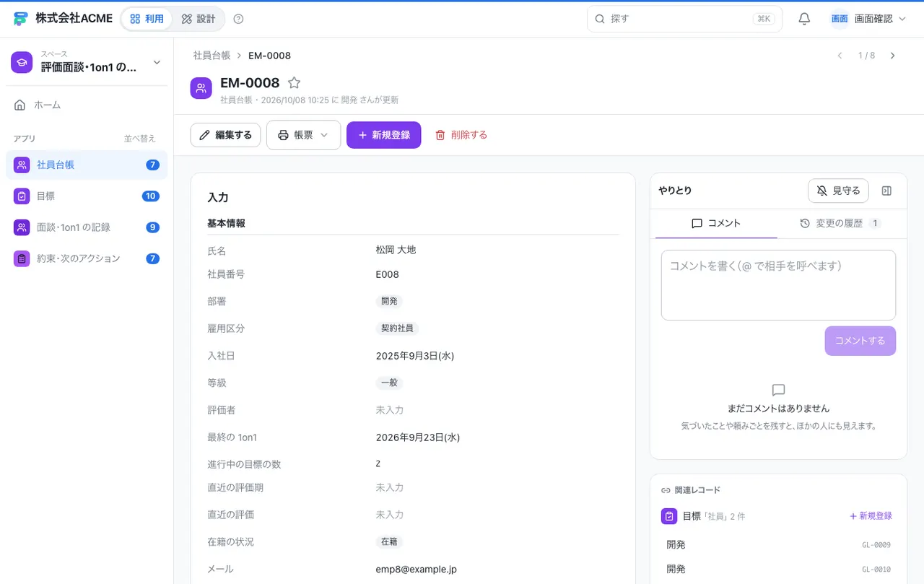Click the comment text area
The width and height of the screenshot is (924, 584).
point(778,285)
